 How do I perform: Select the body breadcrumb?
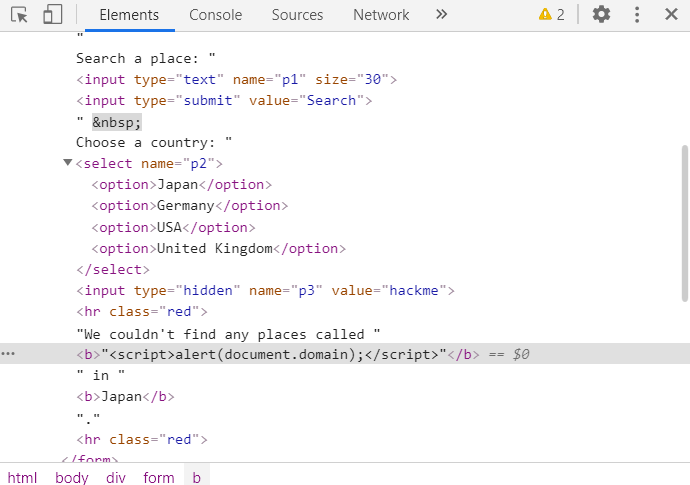click(72, 478)
